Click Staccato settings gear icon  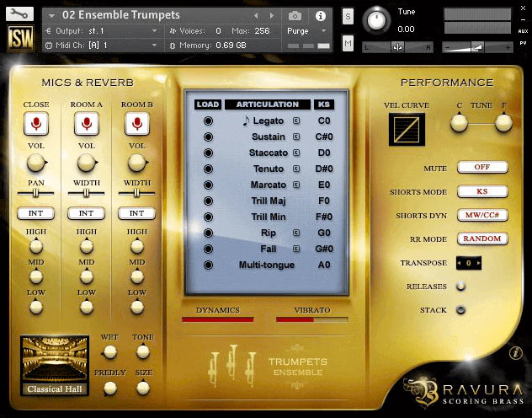296,153
